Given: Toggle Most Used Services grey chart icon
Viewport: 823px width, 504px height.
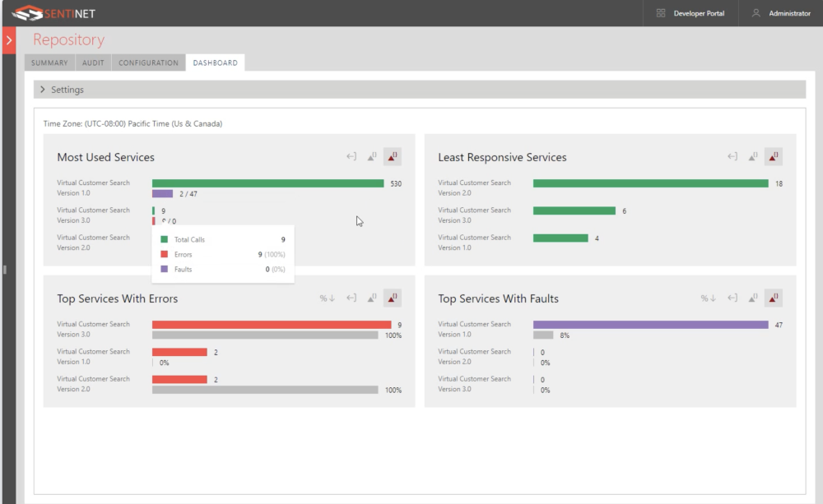Looking at the screenshot, I should 372,156.
